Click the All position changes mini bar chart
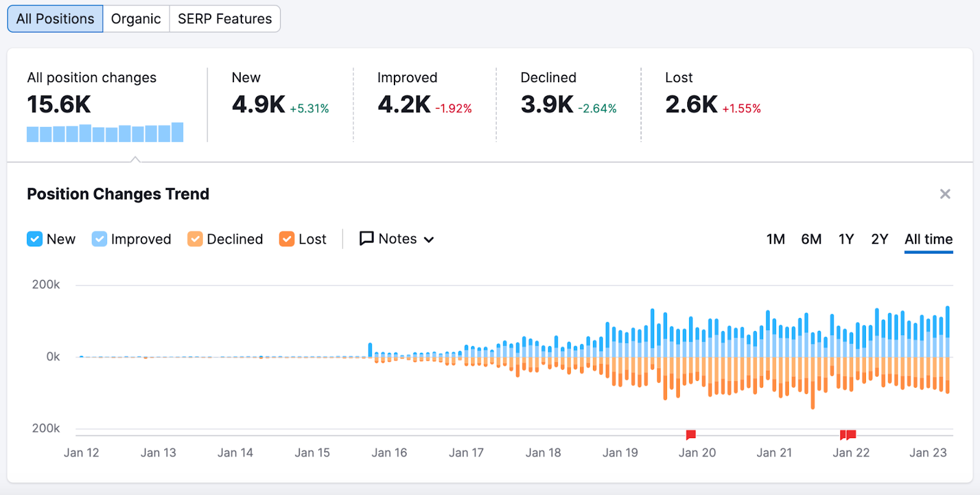 pos(105,132)
